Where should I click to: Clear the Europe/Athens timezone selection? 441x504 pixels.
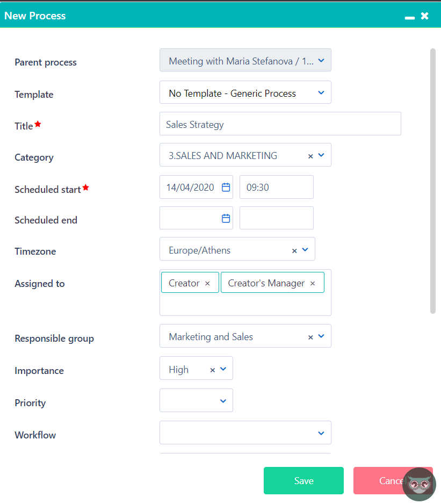click(294, 250)
